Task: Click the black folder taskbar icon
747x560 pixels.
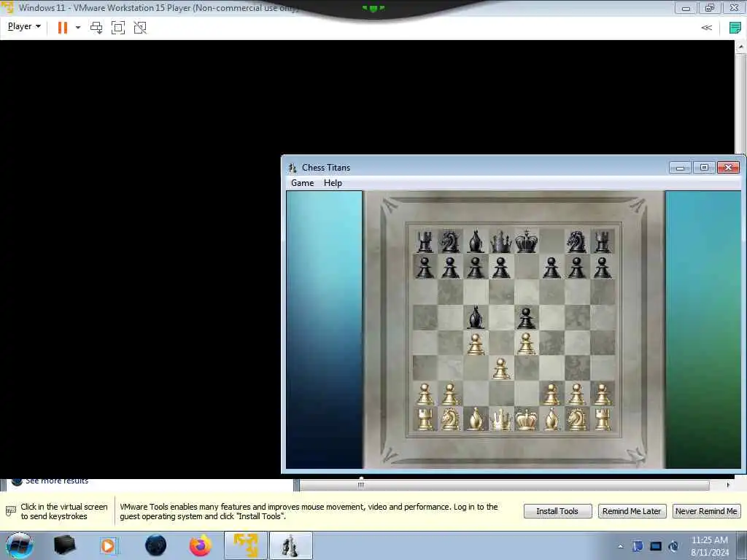Action: 65,545
